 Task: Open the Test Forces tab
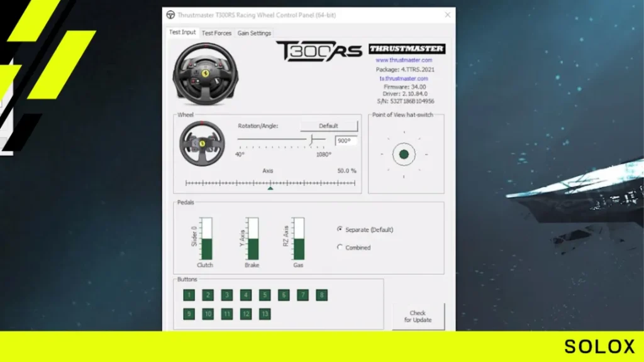click(216, 33)
